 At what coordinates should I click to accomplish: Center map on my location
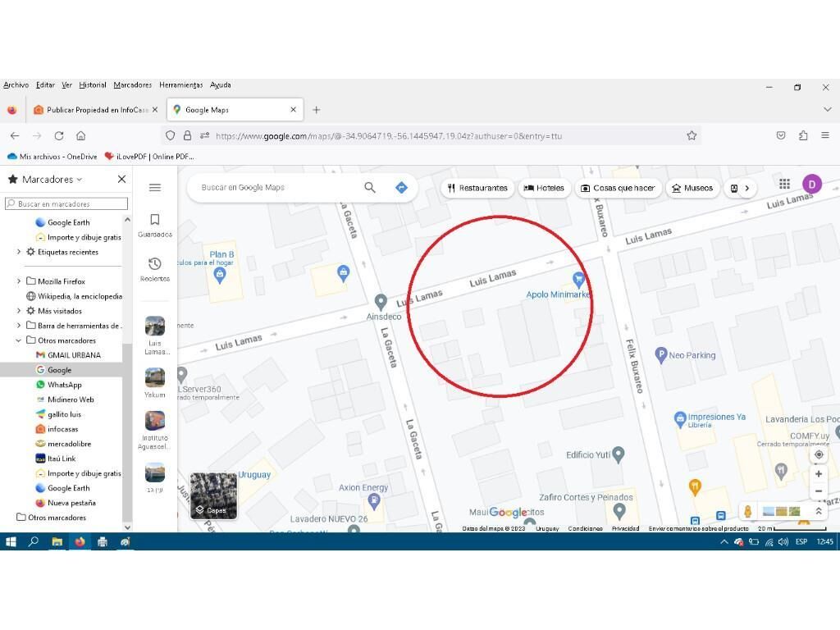(x=819, y=454)
